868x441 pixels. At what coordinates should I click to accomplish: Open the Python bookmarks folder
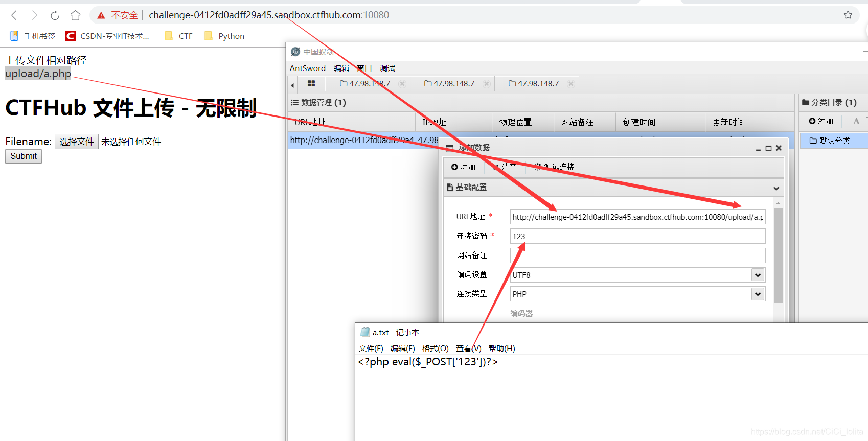[x=224, y=36]
